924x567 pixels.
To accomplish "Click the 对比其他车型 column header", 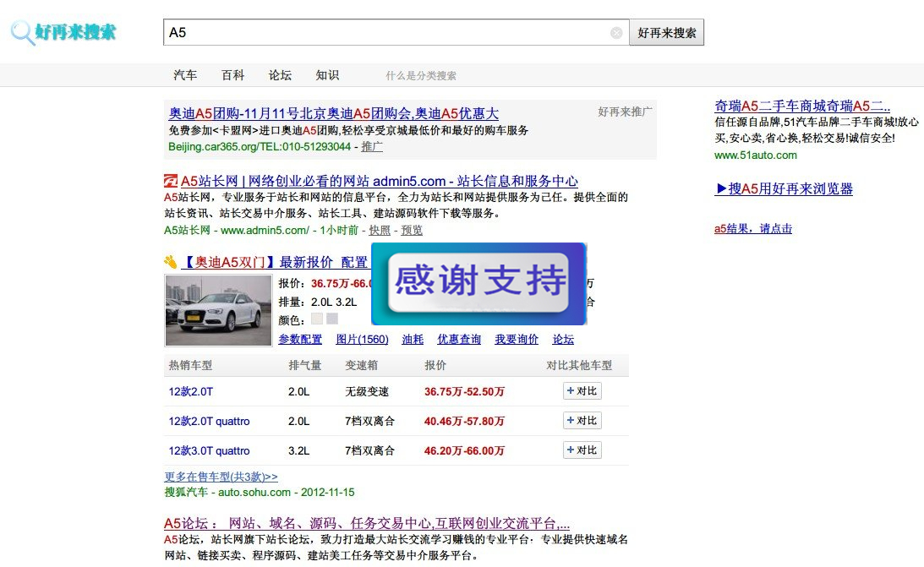I will (x=579, y=365).
